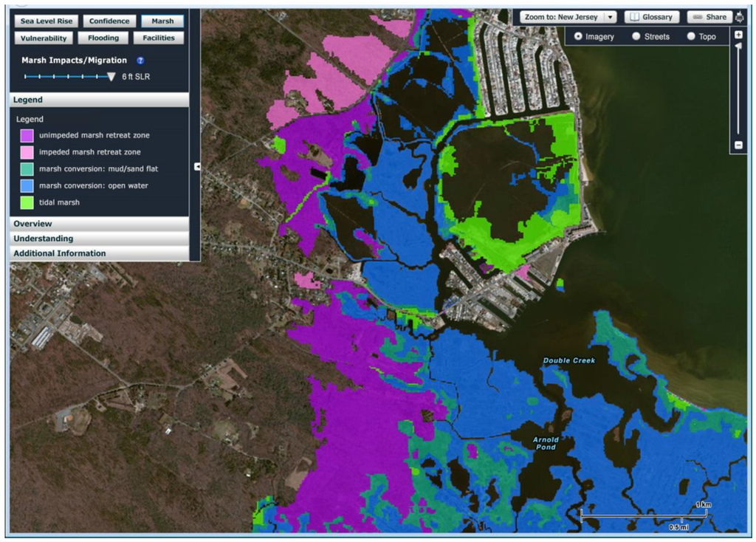Open the Zoom to New Jersey dropdown

(568, 17)
